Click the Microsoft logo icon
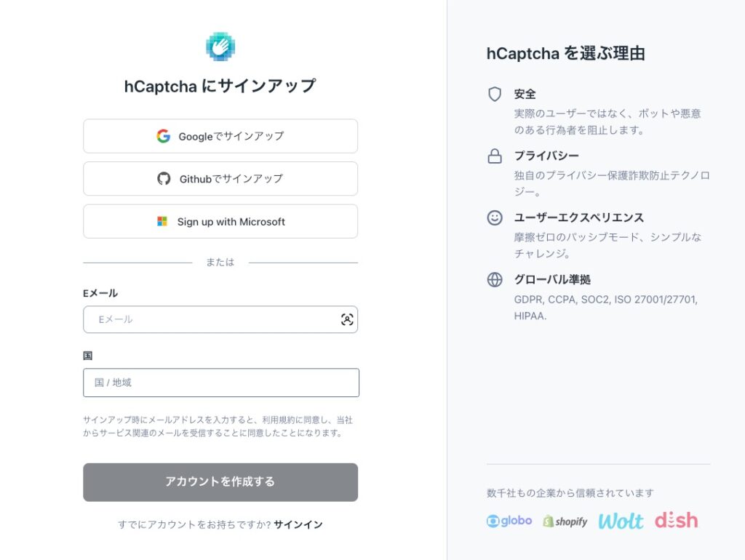745x560 pixels. tap(162, 222)
